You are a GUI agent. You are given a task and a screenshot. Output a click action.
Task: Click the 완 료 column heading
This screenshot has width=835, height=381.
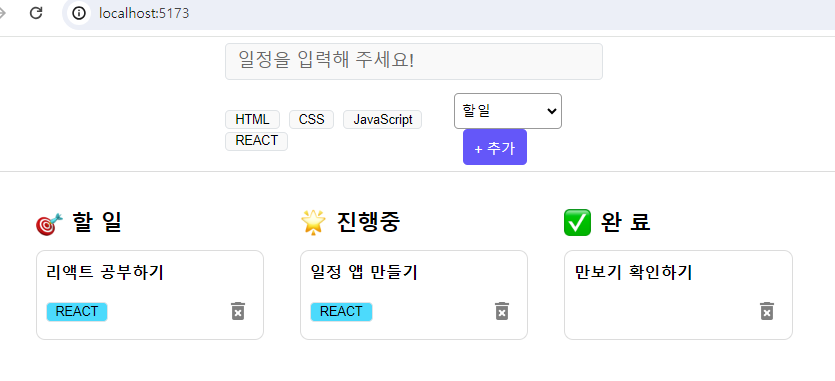pyautogui.click(x=626, y=222)
